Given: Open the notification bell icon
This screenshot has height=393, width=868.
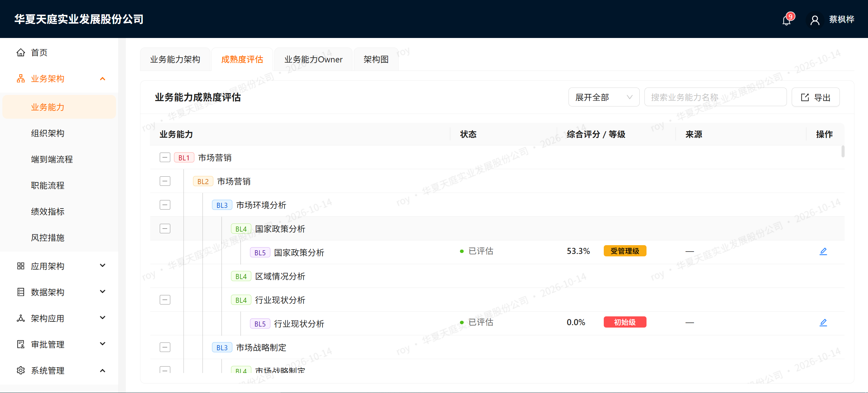Looking at the screenshot, I should click(786, 21).
